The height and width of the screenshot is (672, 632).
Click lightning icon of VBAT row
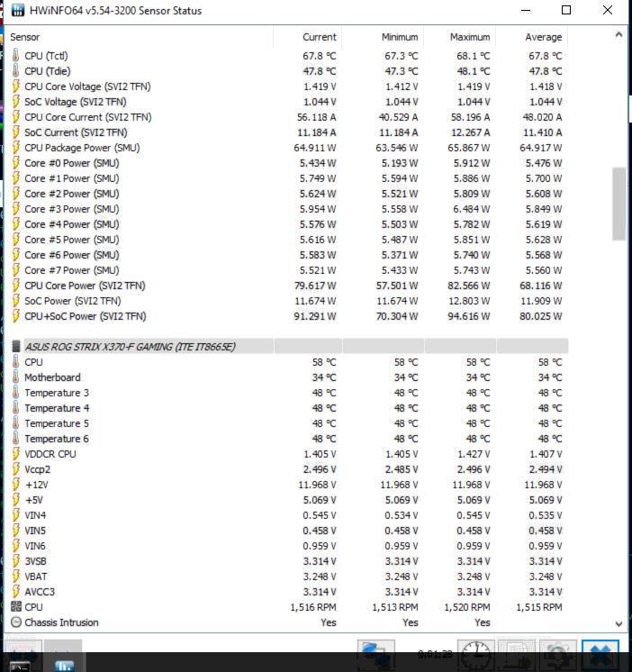(16, 577)
